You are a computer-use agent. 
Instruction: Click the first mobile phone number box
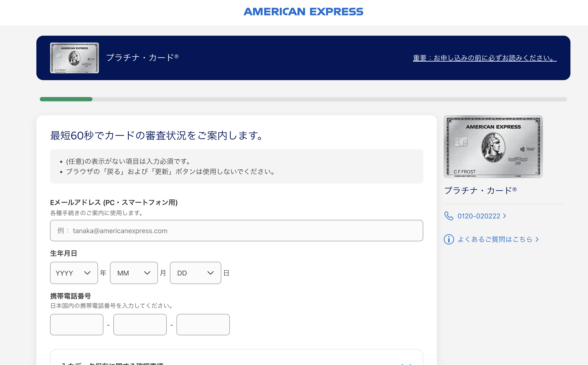coord(77,324)
